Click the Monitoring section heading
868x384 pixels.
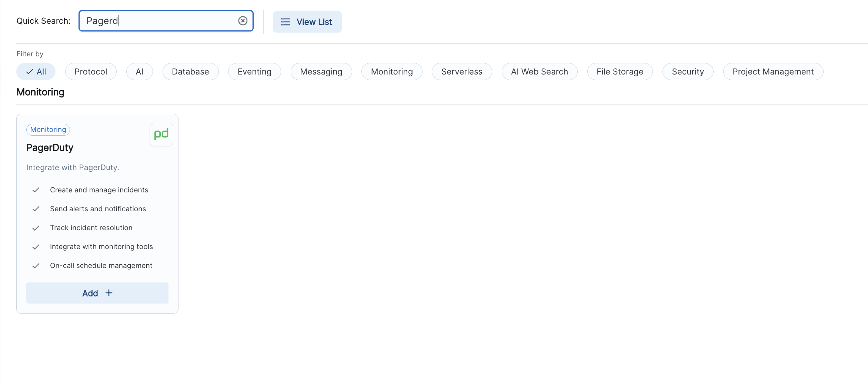(40, 92)
